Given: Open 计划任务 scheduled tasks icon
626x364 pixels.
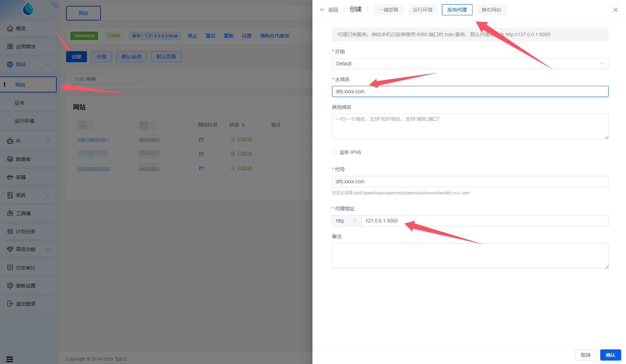Looking at the screenshot, I should 10,232.
